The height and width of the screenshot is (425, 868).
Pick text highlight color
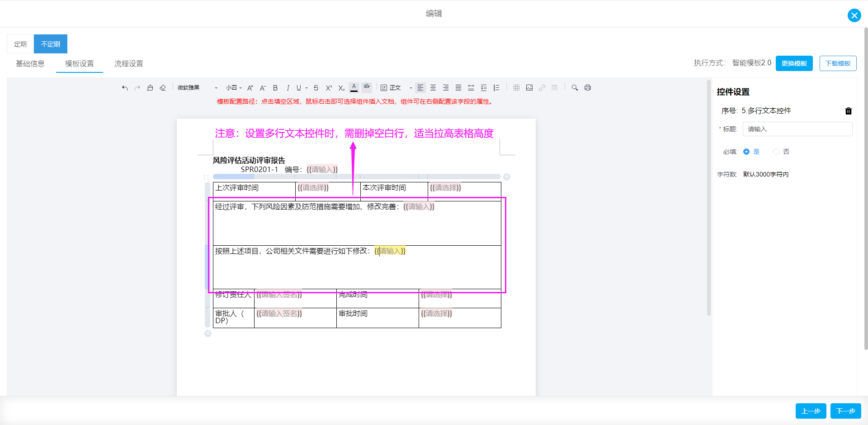click(x=367, y=88)
